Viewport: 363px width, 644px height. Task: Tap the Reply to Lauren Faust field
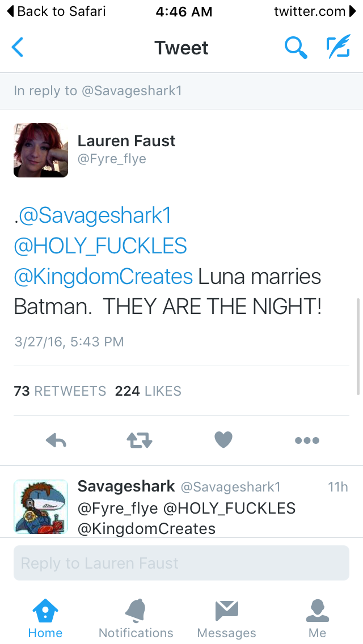(x=181, y=563)
